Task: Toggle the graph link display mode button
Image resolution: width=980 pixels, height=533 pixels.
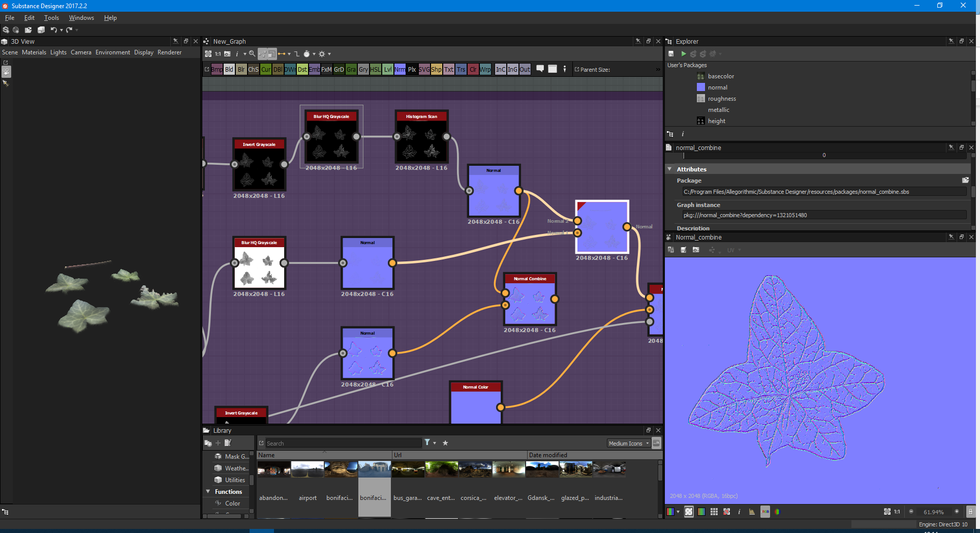Action: click(263, 54)
